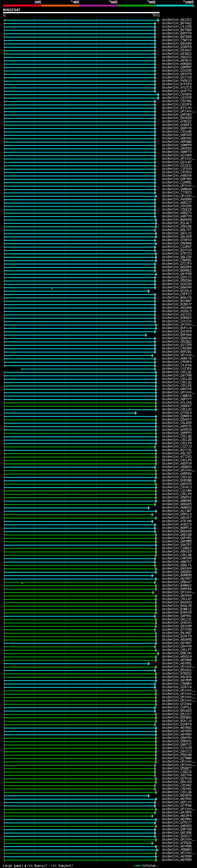
Task: Click label UniRef100_A7LCK6
Action: [176, 403]
